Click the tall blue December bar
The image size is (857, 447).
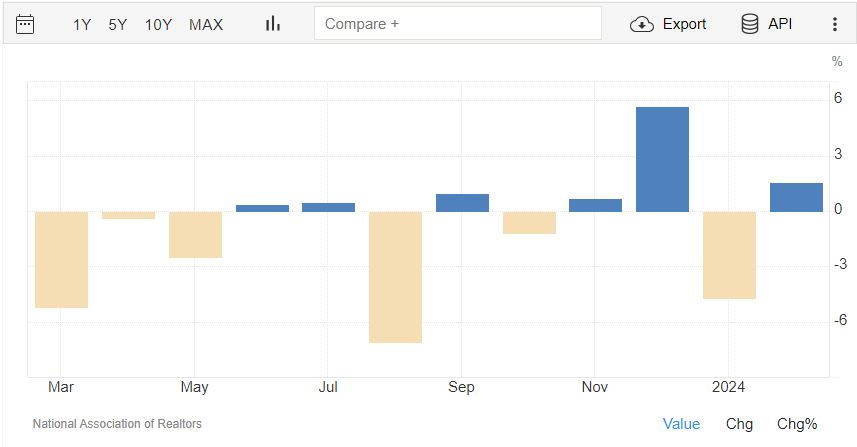[662, 159]
